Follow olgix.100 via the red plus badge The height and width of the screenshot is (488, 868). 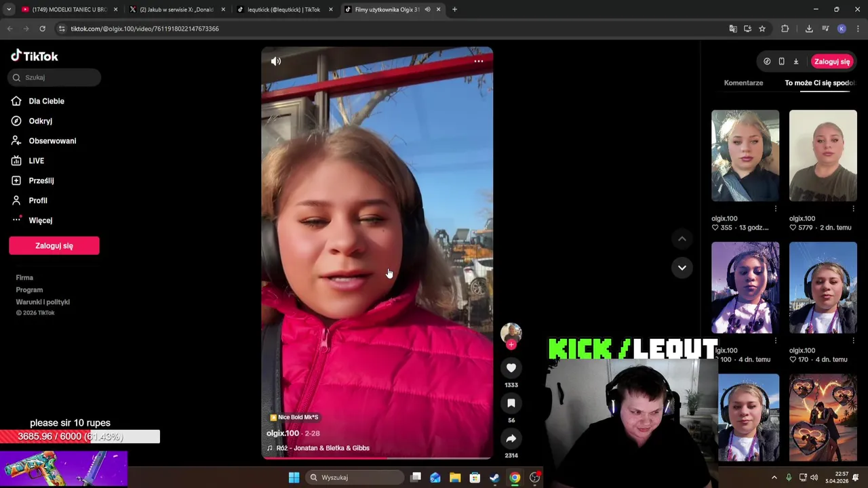coord(511,345)
